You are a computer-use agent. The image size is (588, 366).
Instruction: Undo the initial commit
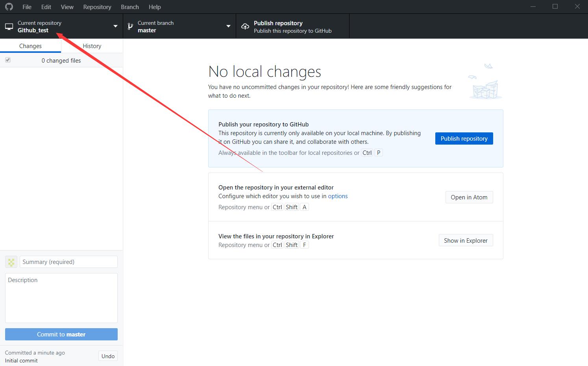[x=108, y=356]
